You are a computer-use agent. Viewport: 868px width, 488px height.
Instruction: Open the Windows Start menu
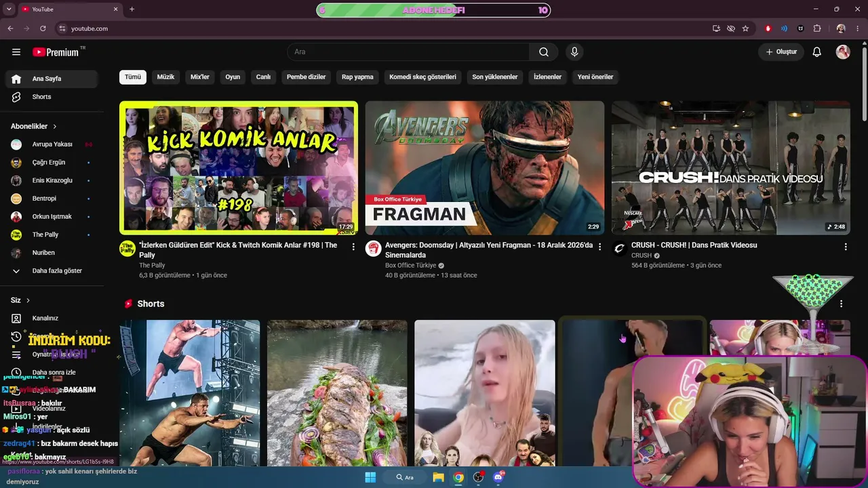[370, 477]
